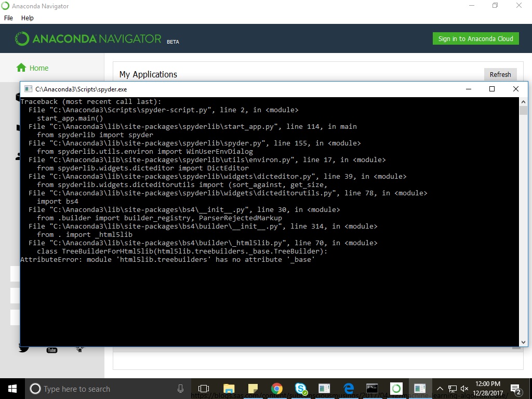532x399 pixels.
Task: Open Skype from the taskbar
Action: pos(300,388)
